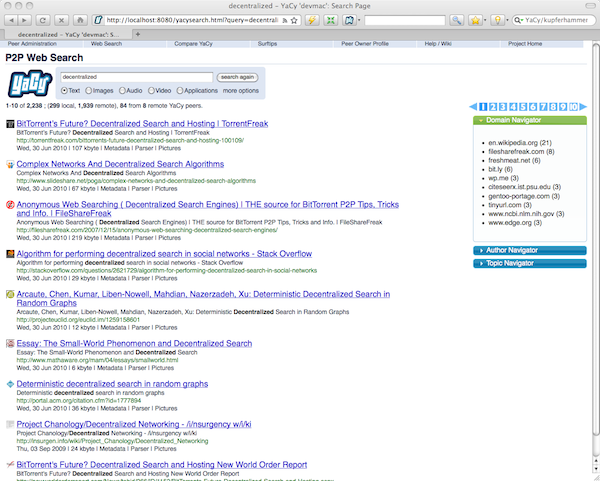This screenshot has height=481, width=600.
Task: Open Project Home menu item
Action: click(525, 44)
